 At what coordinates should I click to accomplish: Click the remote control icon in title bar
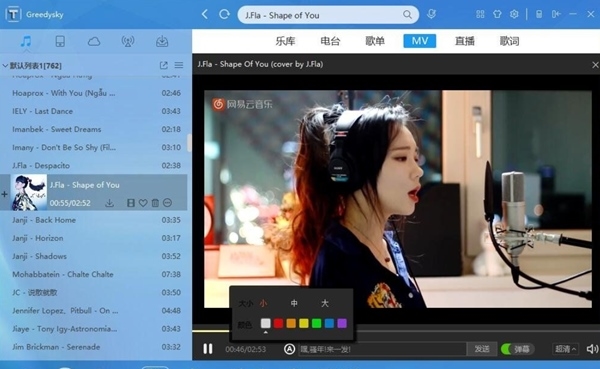[x=539, y=15]
